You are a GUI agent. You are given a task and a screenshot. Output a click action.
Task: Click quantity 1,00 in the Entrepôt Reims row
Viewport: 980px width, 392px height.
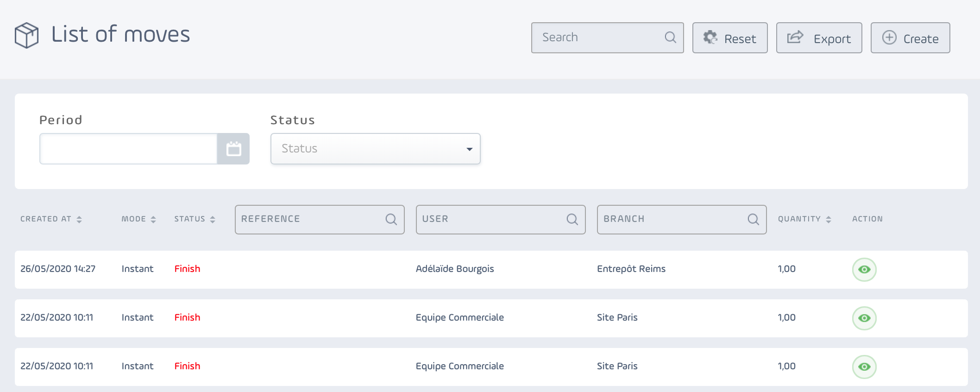click(786, 269)
